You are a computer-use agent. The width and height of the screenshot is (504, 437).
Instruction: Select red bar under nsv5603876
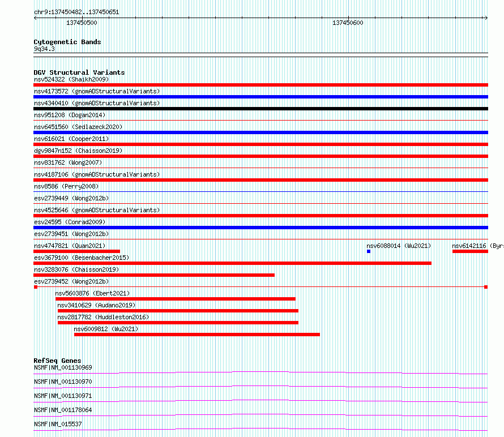point(176,299)
